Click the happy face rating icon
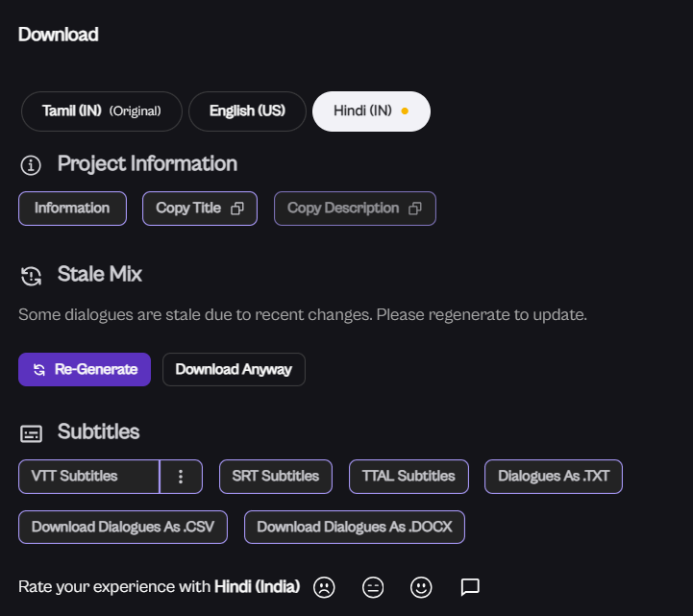This screenshot has width=693, height=616. click(421, 586)
